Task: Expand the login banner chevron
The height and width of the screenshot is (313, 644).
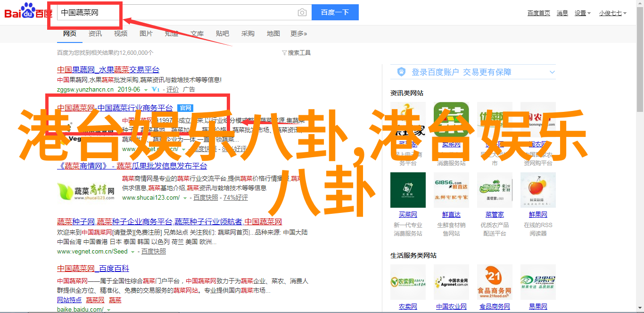Action: tap(552, 72)
